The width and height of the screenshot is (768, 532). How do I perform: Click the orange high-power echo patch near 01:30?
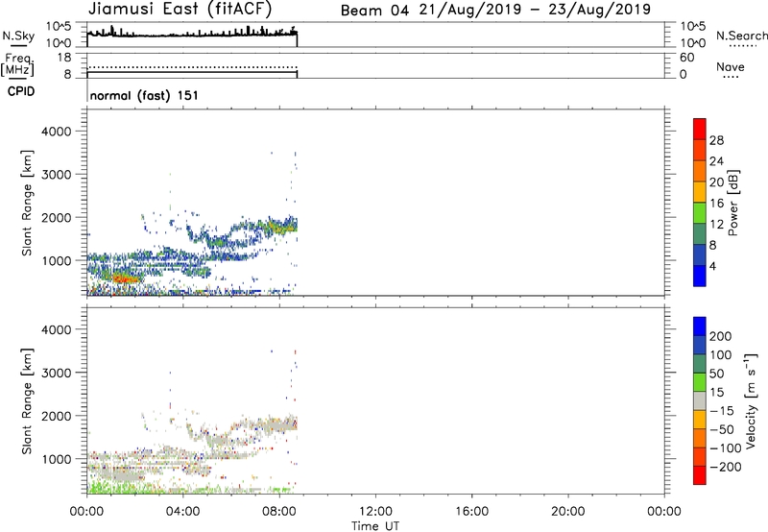click(125, 278)
